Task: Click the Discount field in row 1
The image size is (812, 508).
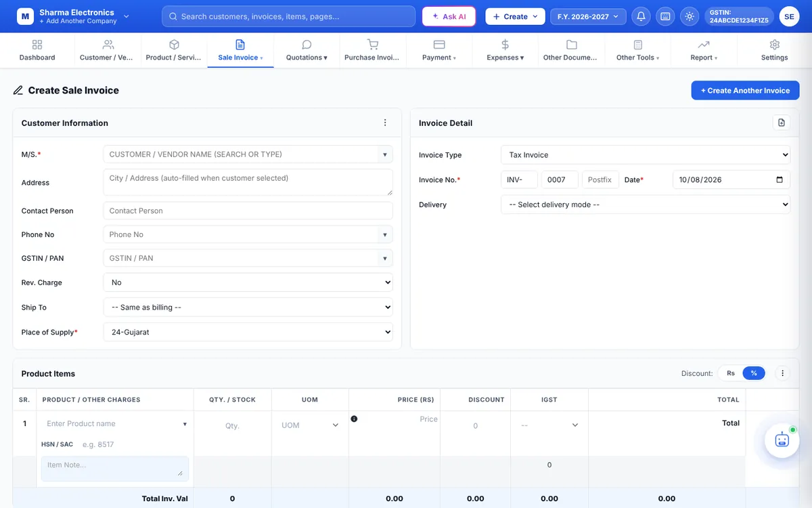Action: pyautogui.click(x=475, y=425)
